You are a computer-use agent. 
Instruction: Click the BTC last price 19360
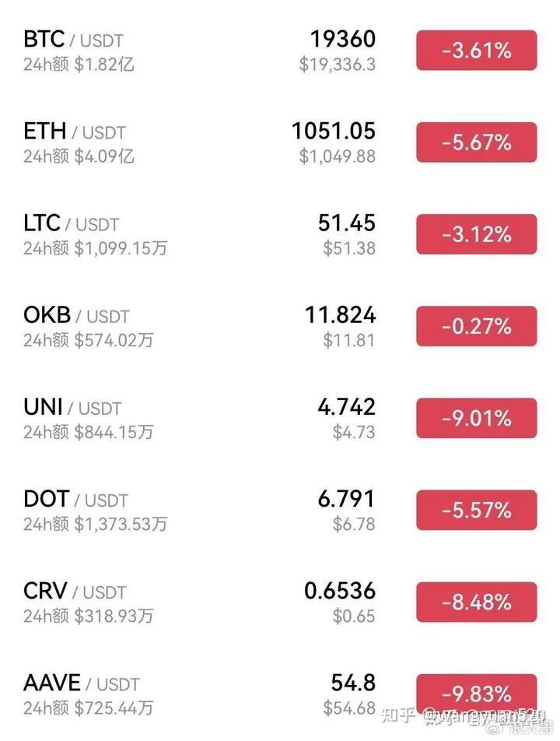[342, 39]
